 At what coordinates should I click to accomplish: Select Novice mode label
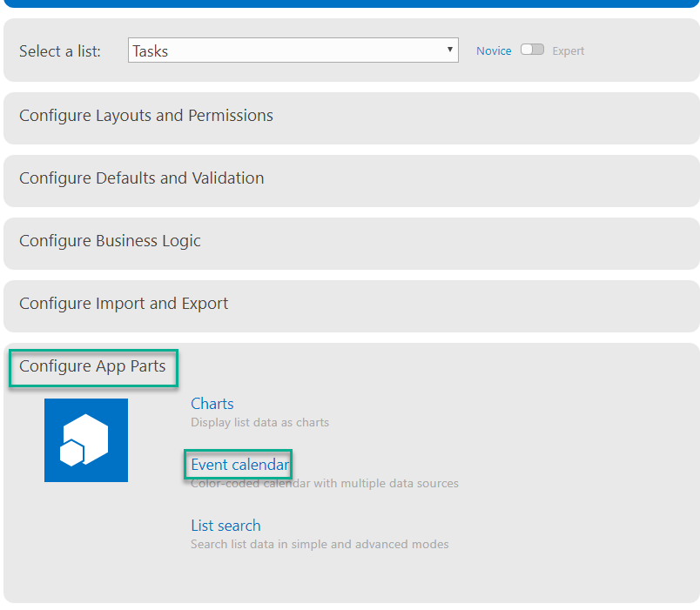[x=494, y=50]
